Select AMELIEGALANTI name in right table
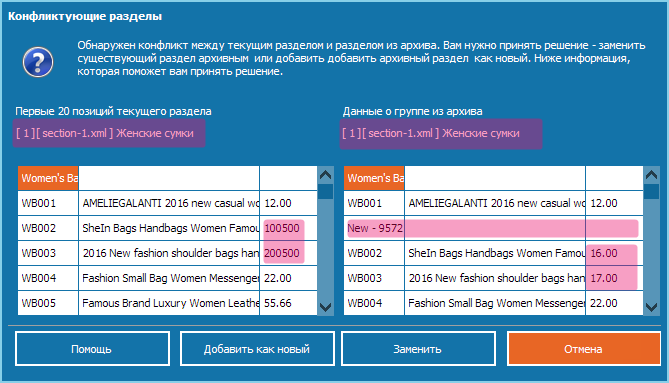669x383 pixels. tap(495, 203)
